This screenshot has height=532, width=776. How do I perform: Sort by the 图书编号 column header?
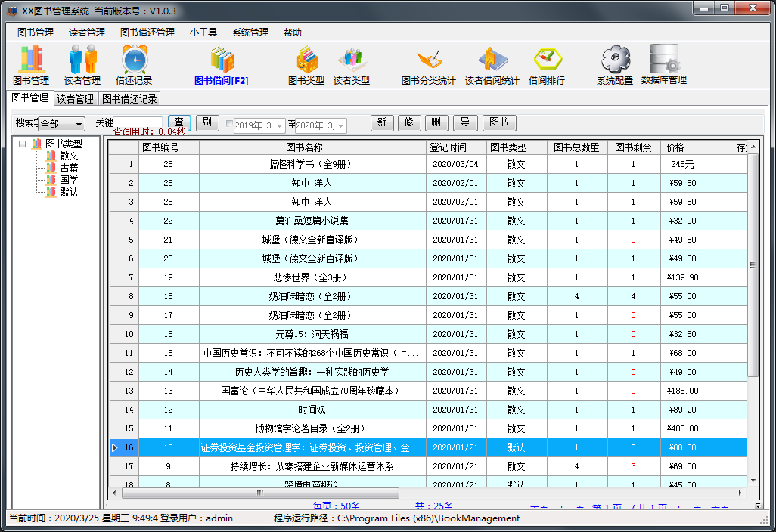click(x=169, y=147)
